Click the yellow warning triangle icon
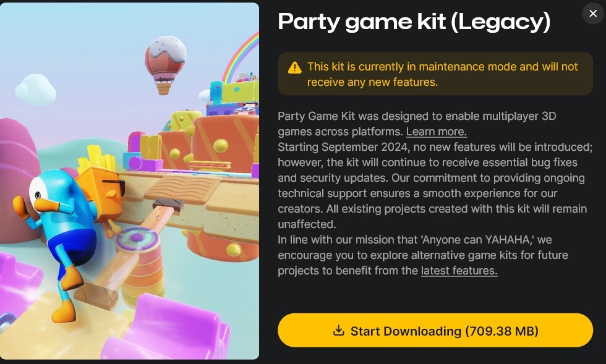The image size is (606, 364). coord(294,67)
